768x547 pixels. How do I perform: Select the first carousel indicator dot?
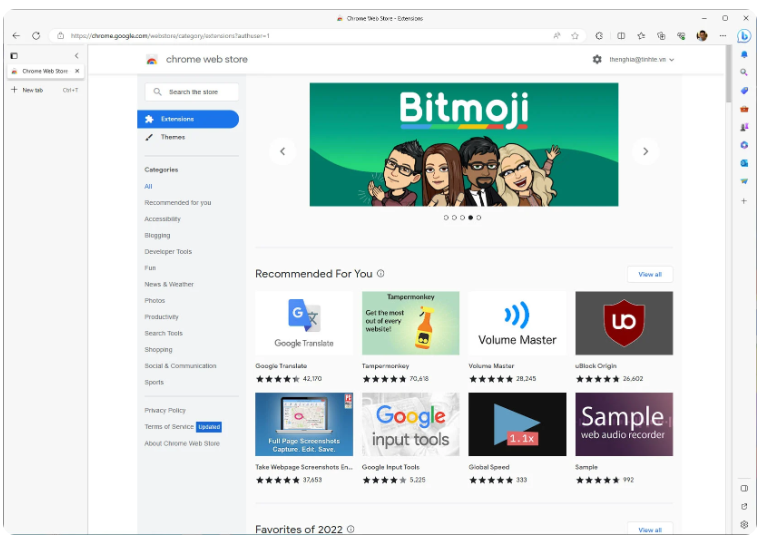(446, 217)
